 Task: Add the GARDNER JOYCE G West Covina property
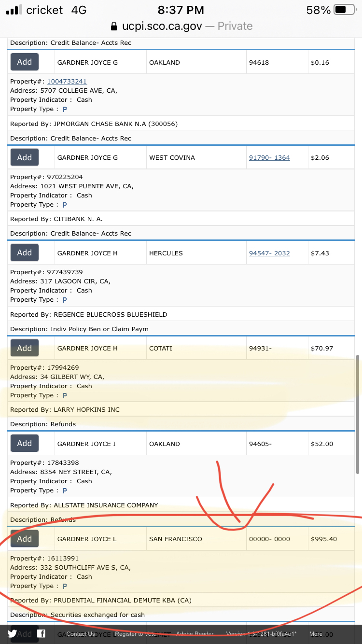pos(25,157)
